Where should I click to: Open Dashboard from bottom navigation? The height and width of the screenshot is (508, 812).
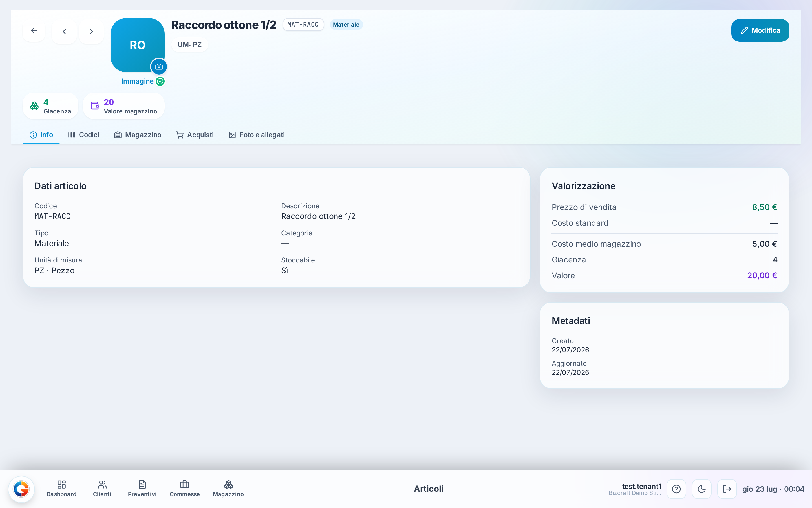pos(61,489)
